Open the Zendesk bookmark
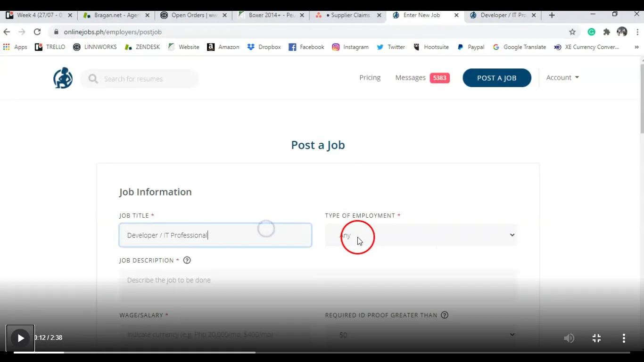This screenshot has height=362, width=644. [x=142, y=47]
